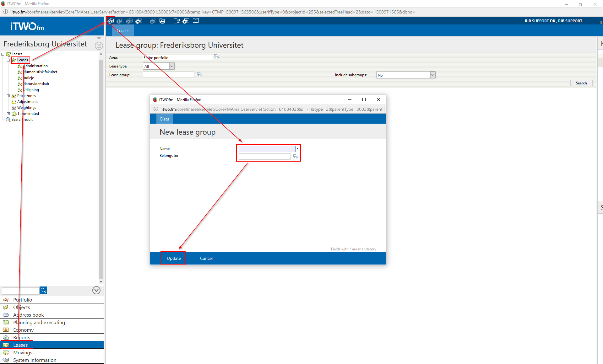Open the book manual toolbar icon
This screenshot has height=364, width=603.
[196, 21]
